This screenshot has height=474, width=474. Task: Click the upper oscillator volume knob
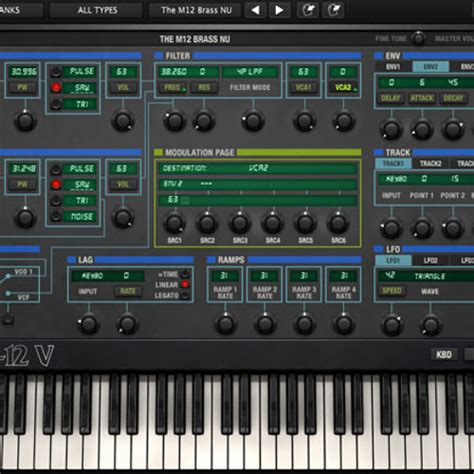tap(123, 121)
